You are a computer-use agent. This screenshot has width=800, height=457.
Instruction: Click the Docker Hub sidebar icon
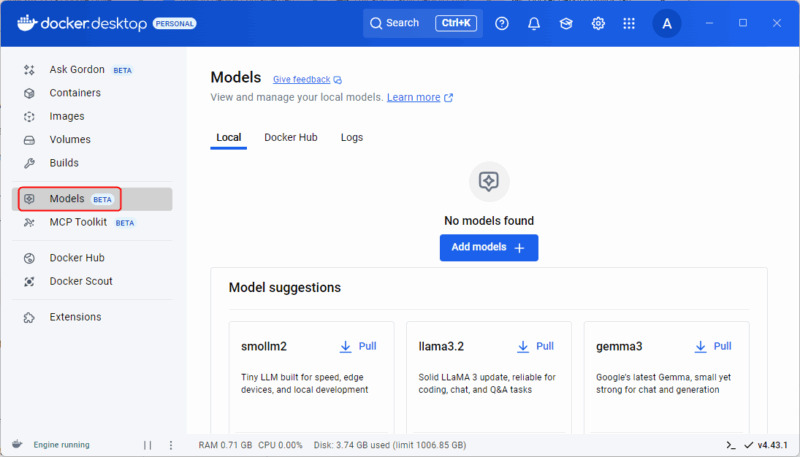tap(29, 258)
